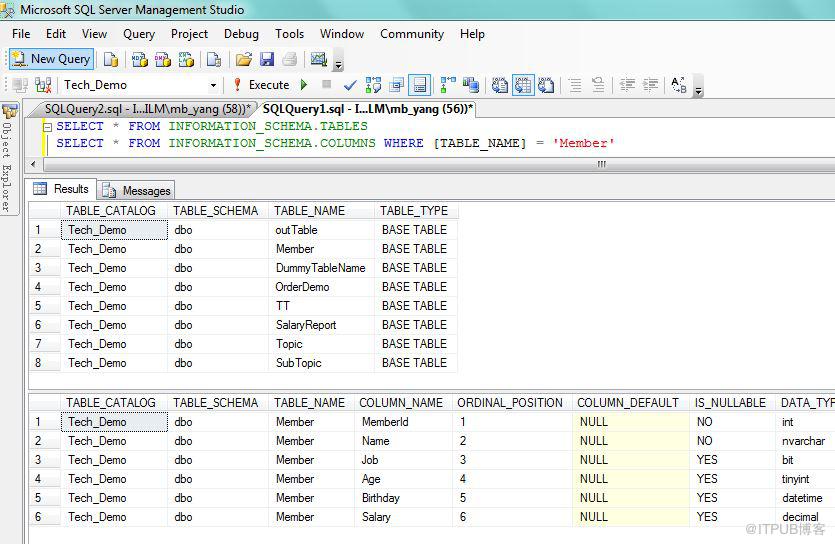Click in the line with INFORMATION_SCHEMA.COLUMNS
Screen dimensions: 835x544
pos(335,143)
